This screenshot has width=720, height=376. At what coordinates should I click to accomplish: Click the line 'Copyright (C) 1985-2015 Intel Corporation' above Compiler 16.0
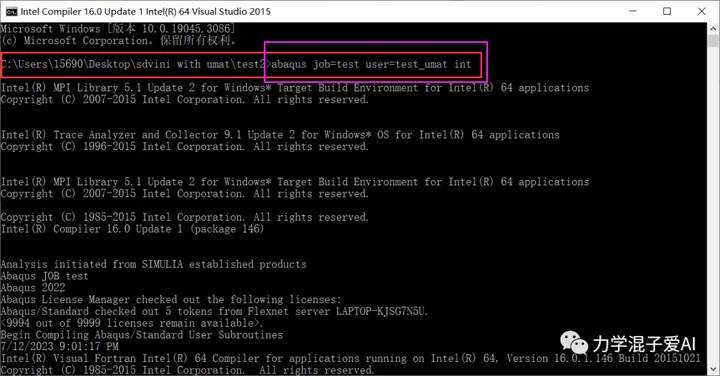185,217
